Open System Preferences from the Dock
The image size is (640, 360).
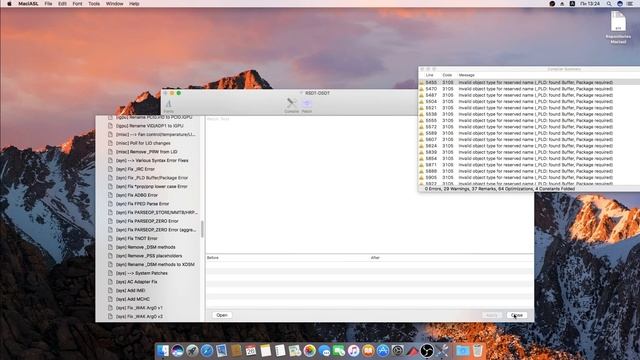point(398,351)
